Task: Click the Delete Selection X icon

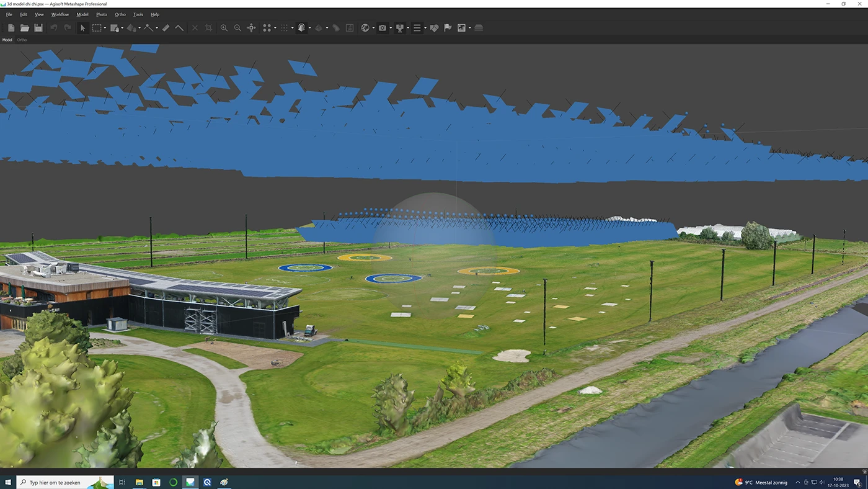Action: click(195, 28)
